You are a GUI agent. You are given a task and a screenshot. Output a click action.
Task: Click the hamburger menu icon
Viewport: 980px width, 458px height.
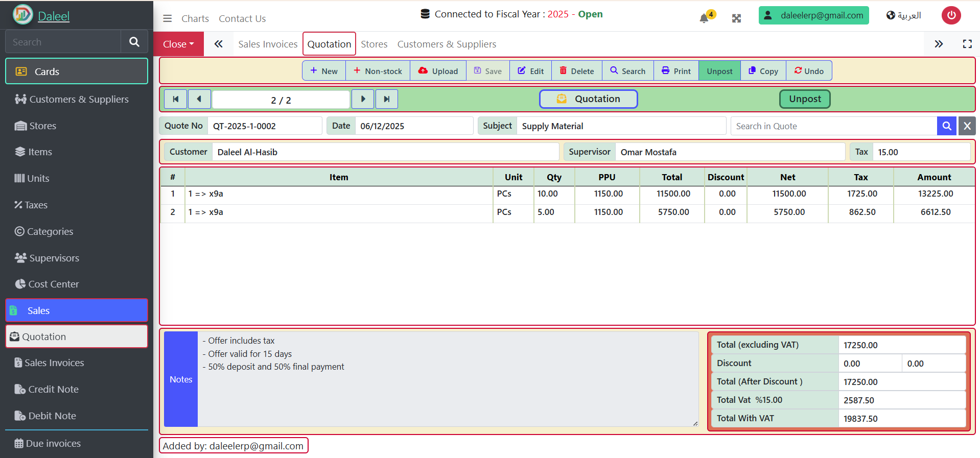pos(167,18)
